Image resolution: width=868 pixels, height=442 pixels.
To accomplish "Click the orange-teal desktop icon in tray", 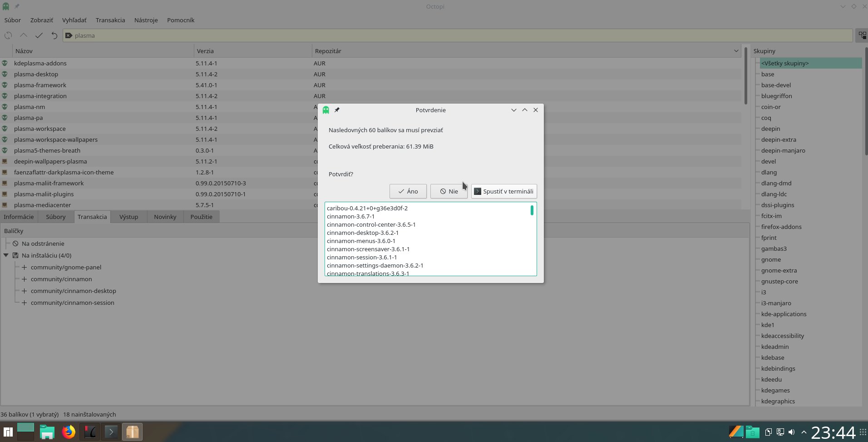I will (x=736, y=432).
